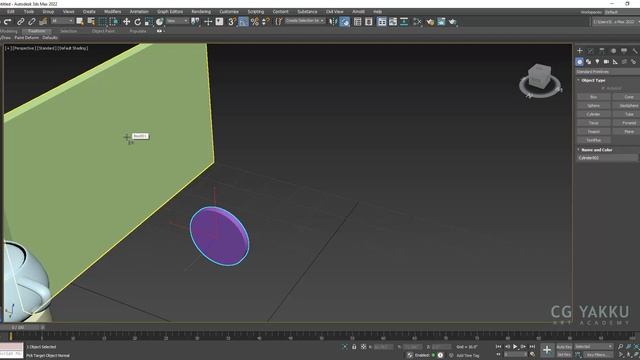Click Select and Manipulate crosshair icon
The image size is (640, 360).
pos(208,22)
